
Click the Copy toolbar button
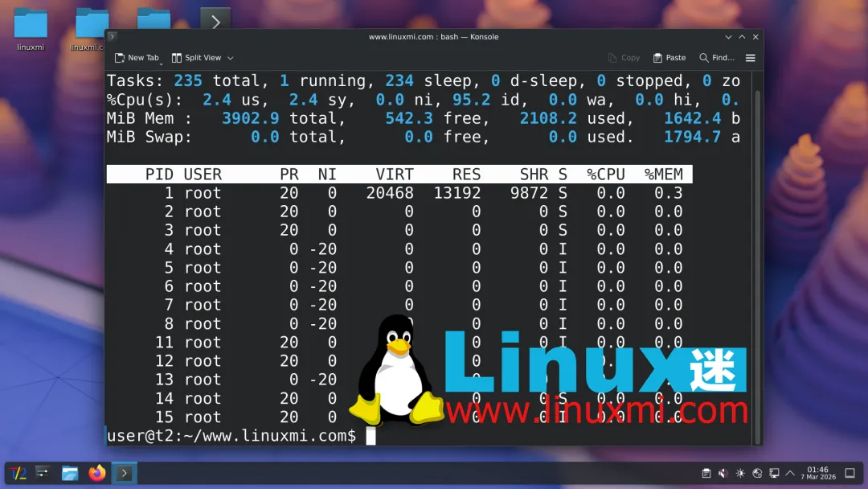click(624, 58)
